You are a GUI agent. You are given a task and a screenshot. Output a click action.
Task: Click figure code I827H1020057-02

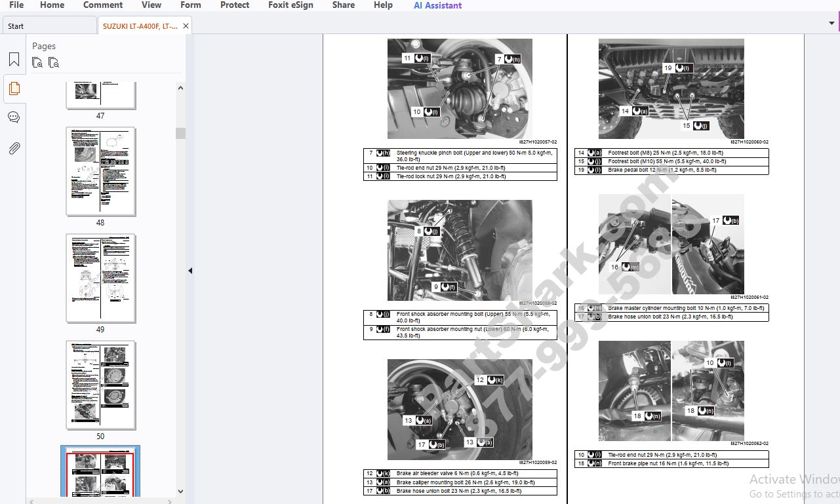(x=538, y=142)
